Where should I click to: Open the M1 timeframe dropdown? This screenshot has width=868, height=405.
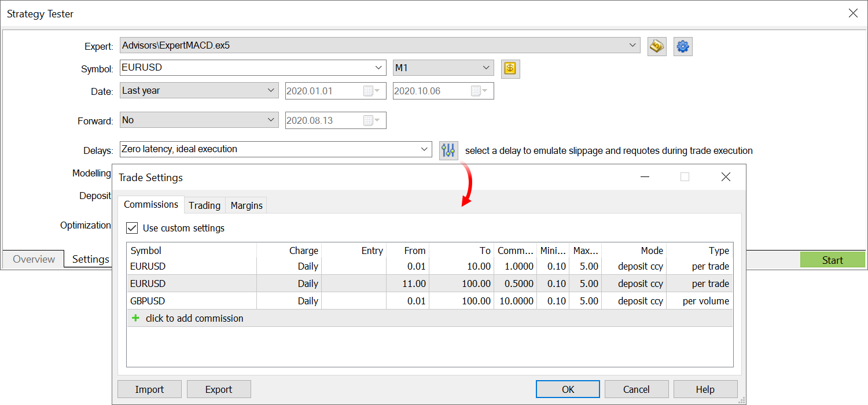click(x=487, y=68)
